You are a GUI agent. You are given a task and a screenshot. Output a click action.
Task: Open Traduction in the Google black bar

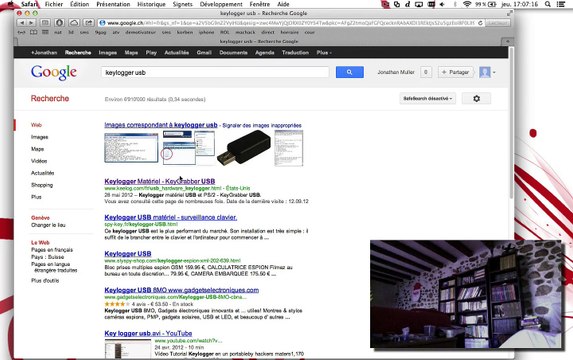pos(295,53)
